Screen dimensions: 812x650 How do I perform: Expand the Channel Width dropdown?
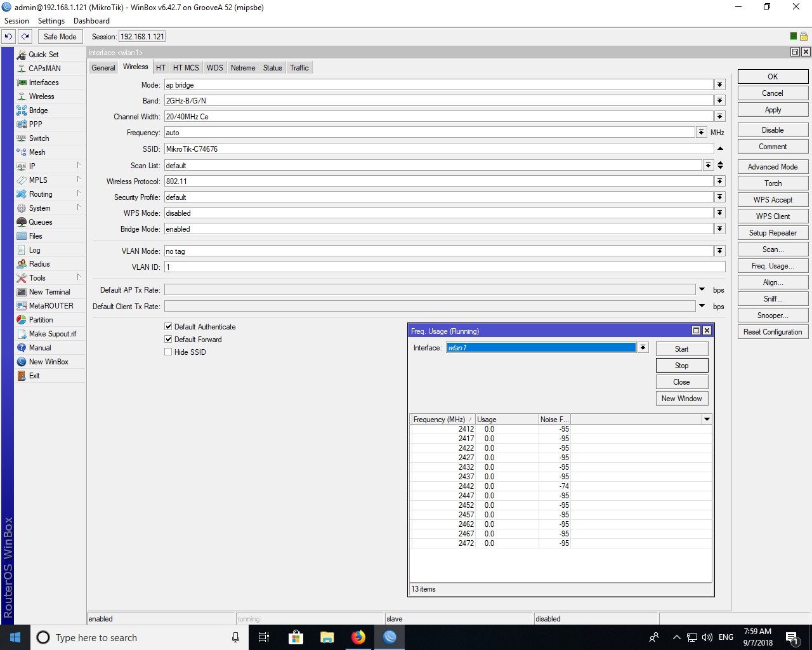click(719, 117)
